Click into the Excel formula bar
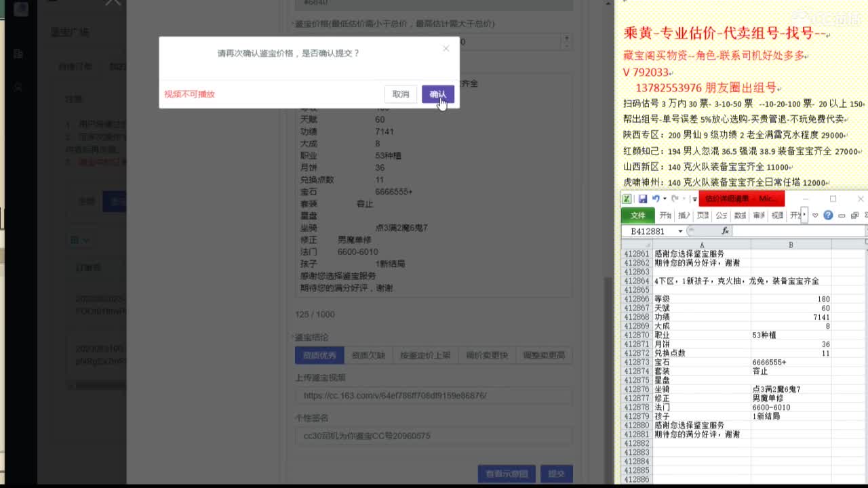 coord(798,231)
